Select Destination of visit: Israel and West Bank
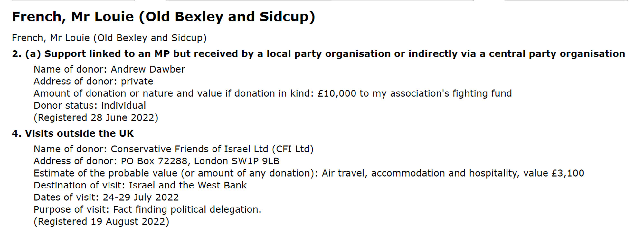644x232 pixels. (140, 185)
